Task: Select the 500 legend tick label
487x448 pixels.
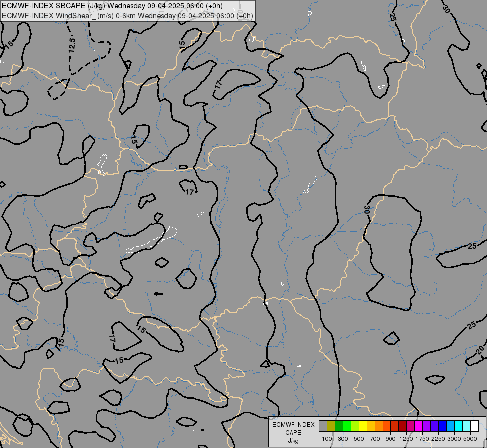Action: click(x=359, y=439)
